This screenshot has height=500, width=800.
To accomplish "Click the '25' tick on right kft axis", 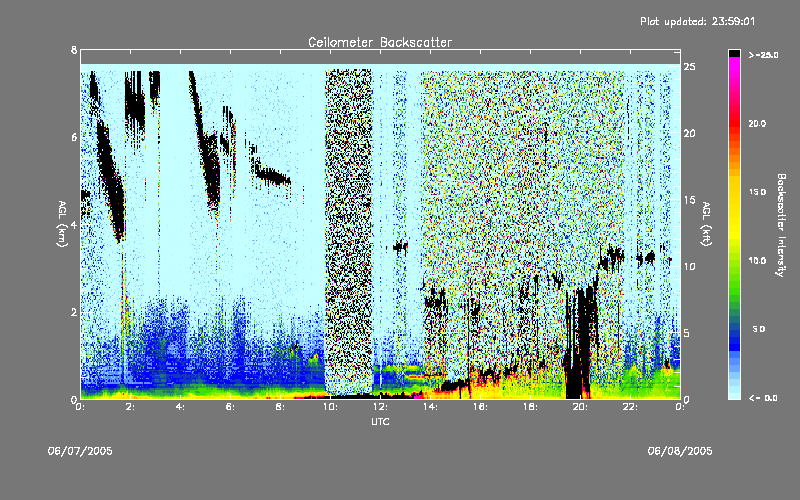I will coord(689,67).
